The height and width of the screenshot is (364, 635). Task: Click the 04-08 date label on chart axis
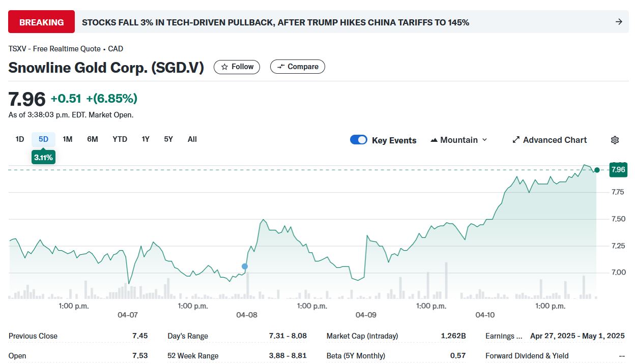247,315
